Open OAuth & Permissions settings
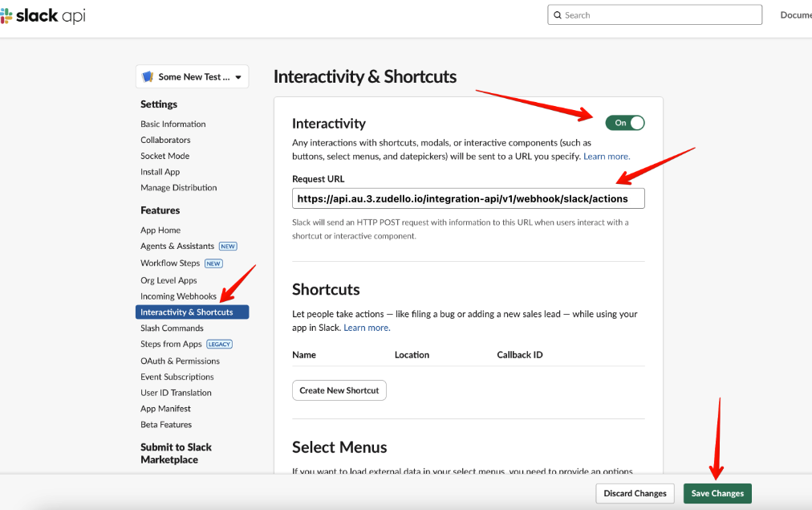The image size is (812, 510). [x=180, y=361]
